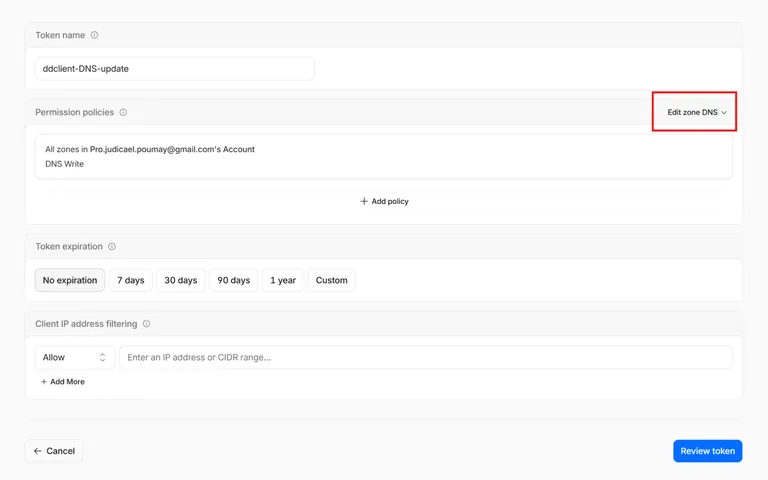Select the Custom expiration option
Image resolution: width=768 pixels, height=480 pixels.
tap(332, 280)
